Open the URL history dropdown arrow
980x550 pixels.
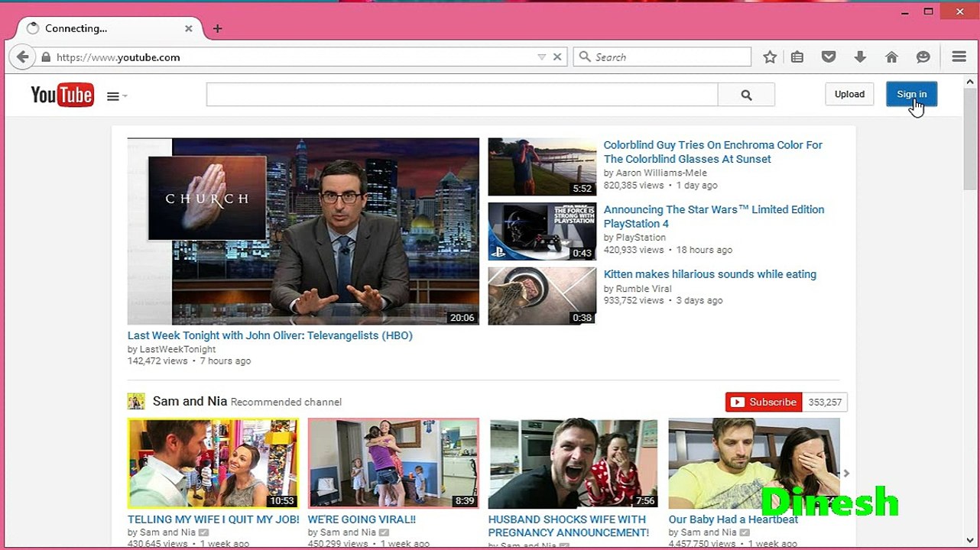(x=541, y=57)
